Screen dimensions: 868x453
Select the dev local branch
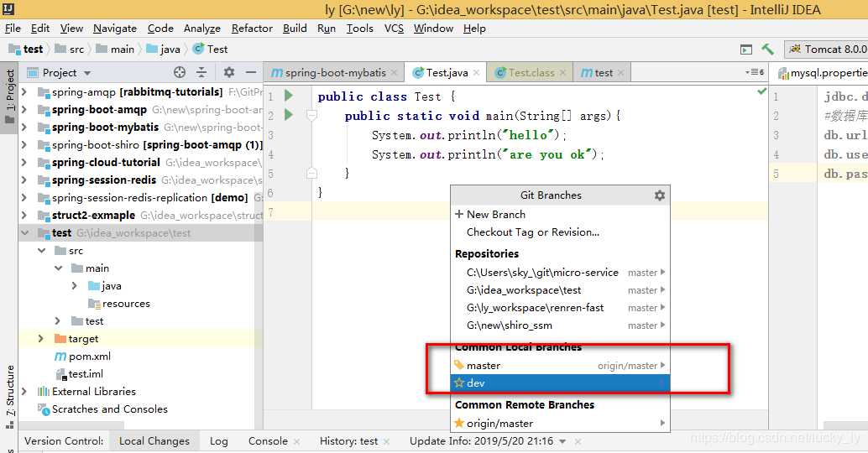[x=560, y=383]
